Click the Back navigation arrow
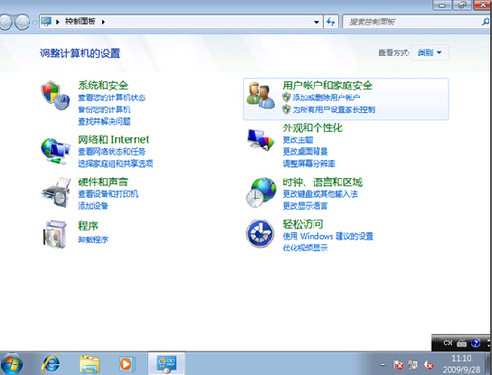This screenshot has height=375, width=492. [x=5, y=22]
